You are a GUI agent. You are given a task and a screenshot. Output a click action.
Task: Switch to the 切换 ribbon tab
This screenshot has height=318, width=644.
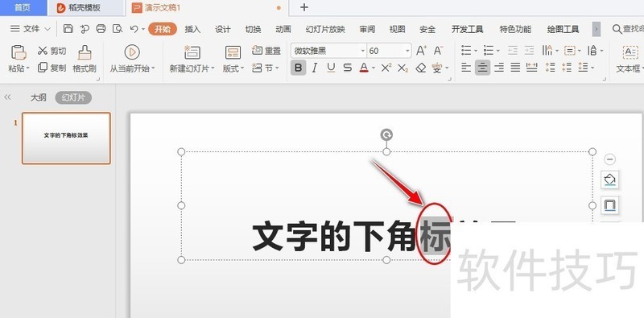pos(253,29)
